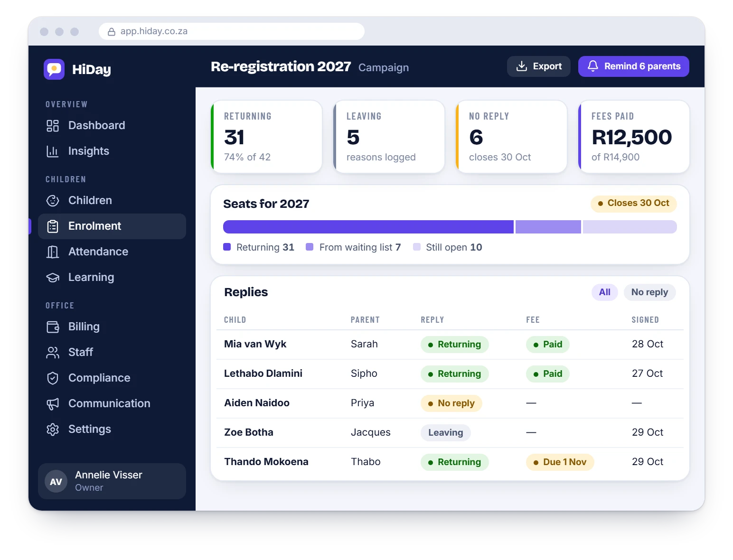Click the Leaving 5 stat card
Viewport: 733px width, 560px height.
coord(389,137)
